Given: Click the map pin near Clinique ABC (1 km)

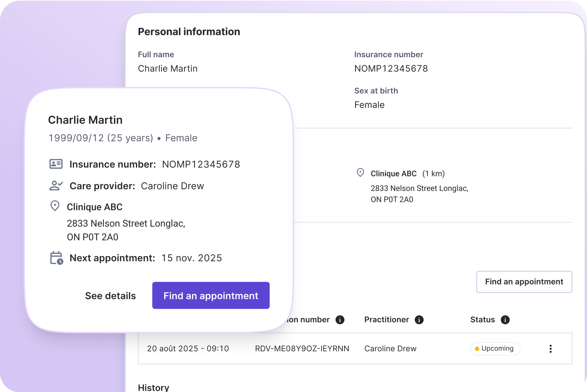Looking at the screenshot, I should 360,173.
